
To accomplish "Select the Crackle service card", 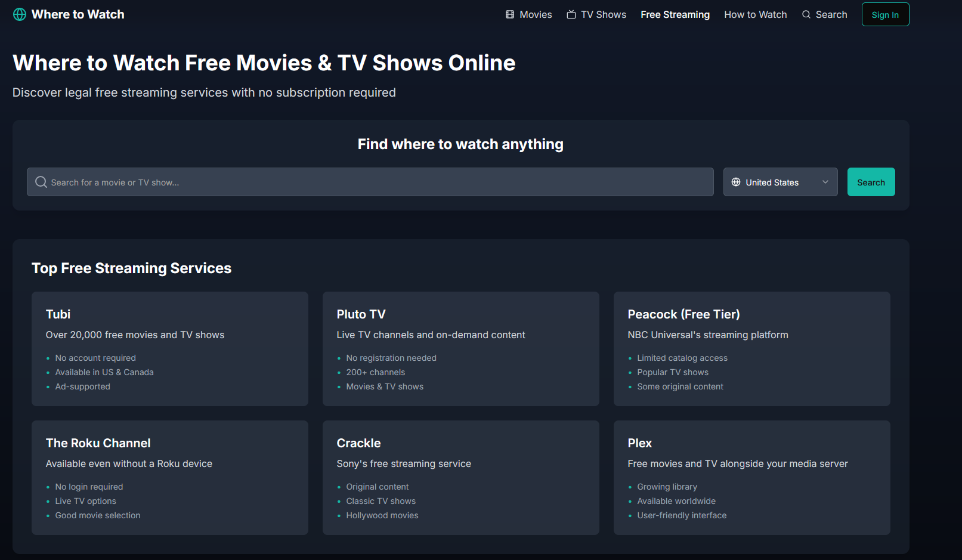I will click(460, 477).
